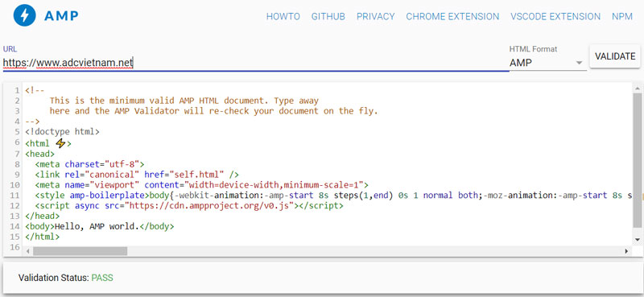This screenshot has height=297, width=644.
Task: Click the AMP lightning bolt logo
Action: click(x=25, y=15)
